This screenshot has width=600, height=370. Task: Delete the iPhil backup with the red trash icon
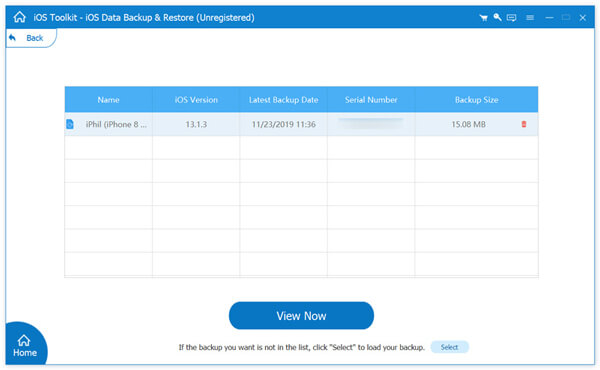[524, 124]
